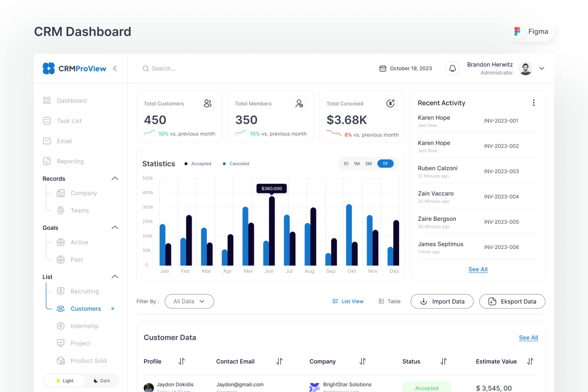Open invoice INV-2023-001
588x392 pixels.
(501, 121)
